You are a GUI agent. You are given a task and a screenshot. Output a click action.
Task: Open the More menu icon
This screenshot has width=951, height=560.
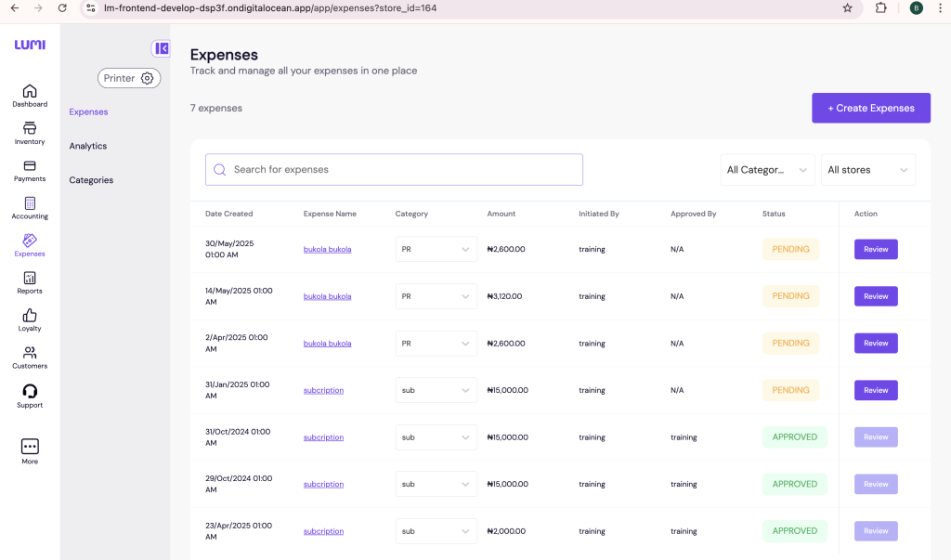point(30,447)
